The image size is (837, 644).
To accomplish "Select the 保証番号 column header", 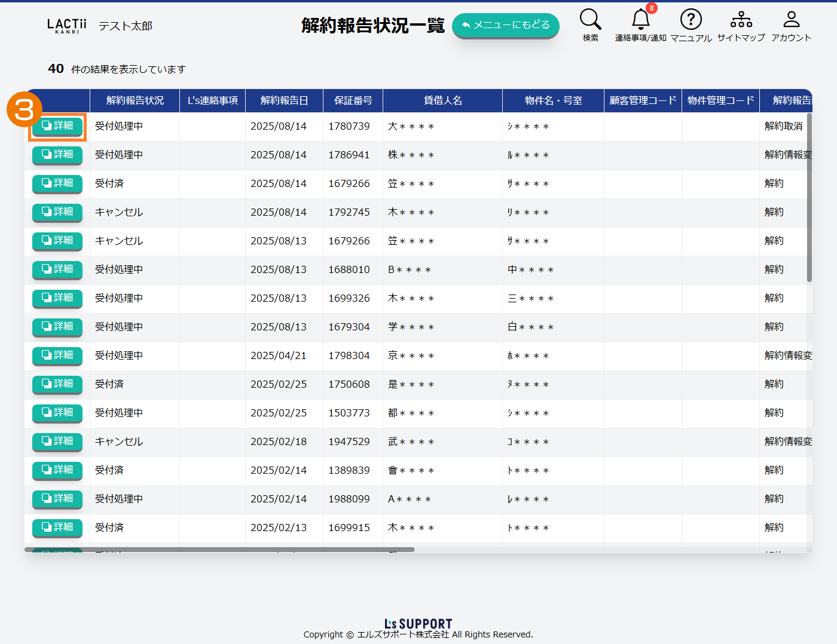I will coord(353,100).
